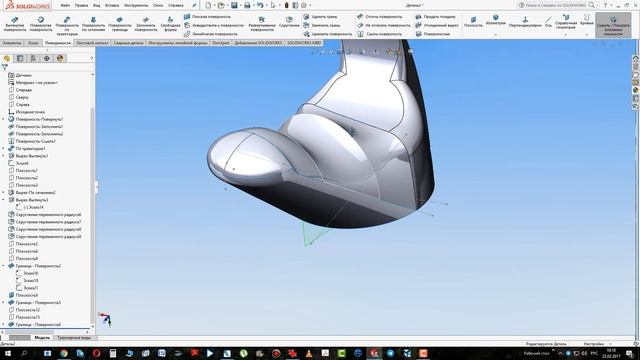The height and width of the screenshot is (360, 640).
Task: Expand the Вырез-Вытянуть1 tree node
Action: click(x=4, y=156)
